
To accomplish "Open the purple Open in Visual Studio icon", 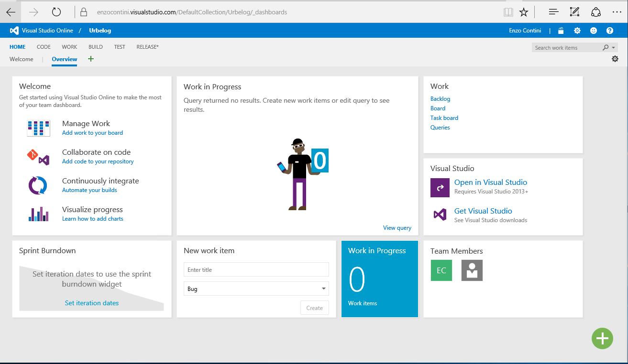I will [440, 187].
